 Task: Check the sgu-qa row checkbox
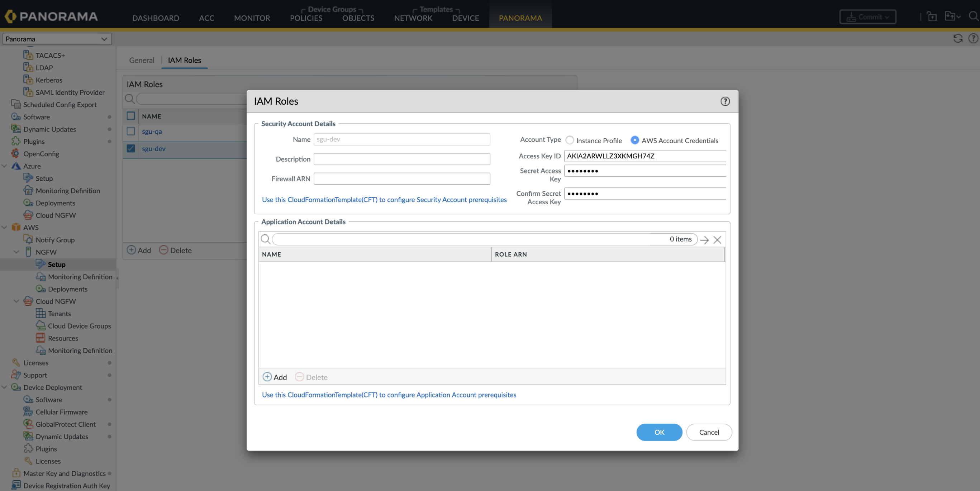point(130,131)
